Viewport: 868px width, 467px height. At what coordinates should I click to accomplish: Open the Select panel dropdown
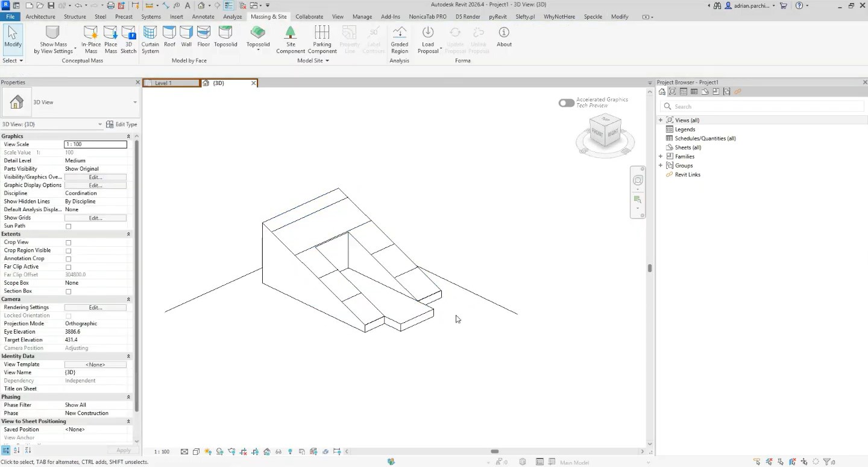click(13, 61)
